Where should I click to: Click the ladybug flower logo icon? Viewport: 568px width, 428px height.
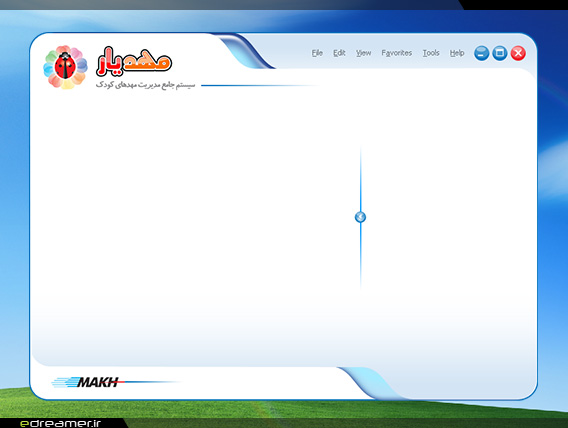[65, 67]
